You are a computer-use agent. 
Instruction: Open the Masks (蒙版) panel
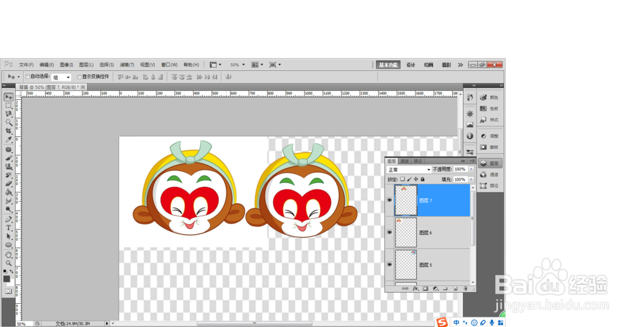[490, 147]
